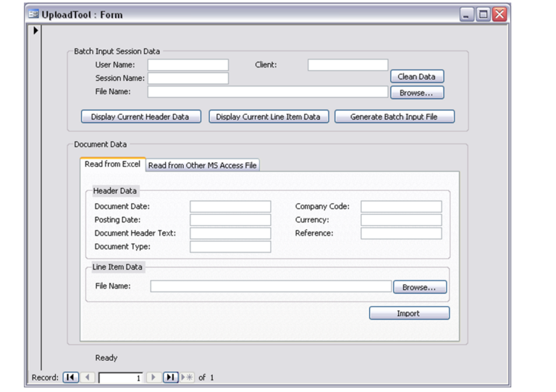
Task: Focus the Line Item Data File Name field
Action: coord(271,286)
